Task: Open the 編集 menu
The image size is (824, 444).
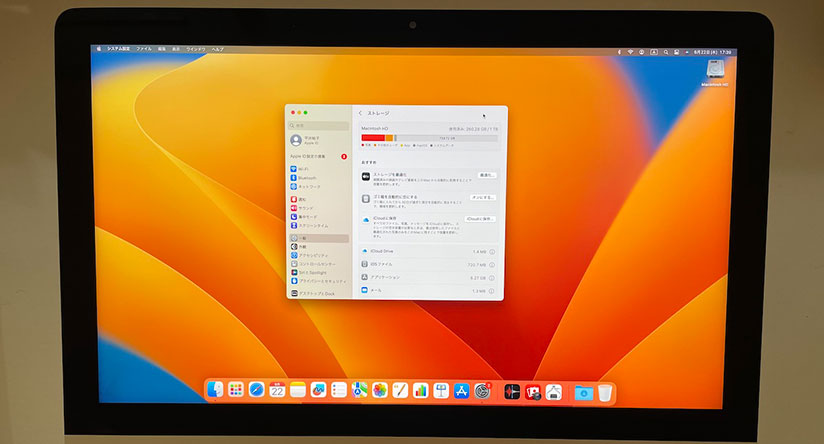Action: (x=162, y=49)
